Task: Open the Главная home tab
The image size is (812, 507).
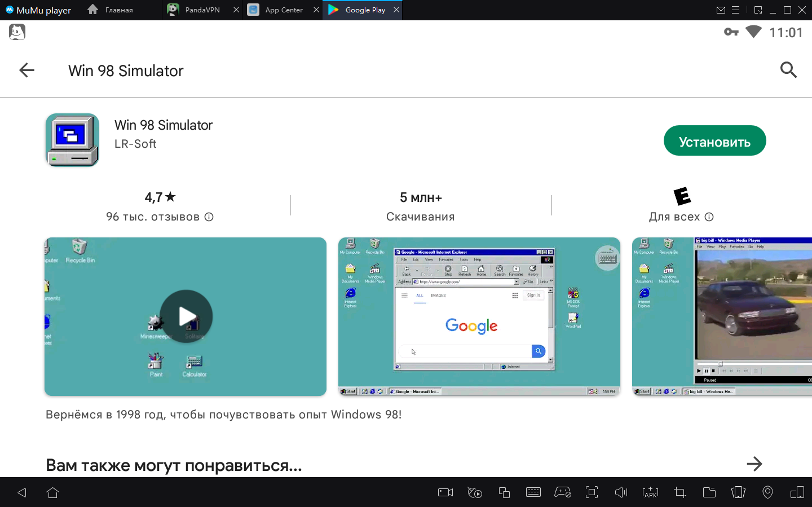Action: pos(118,10)
